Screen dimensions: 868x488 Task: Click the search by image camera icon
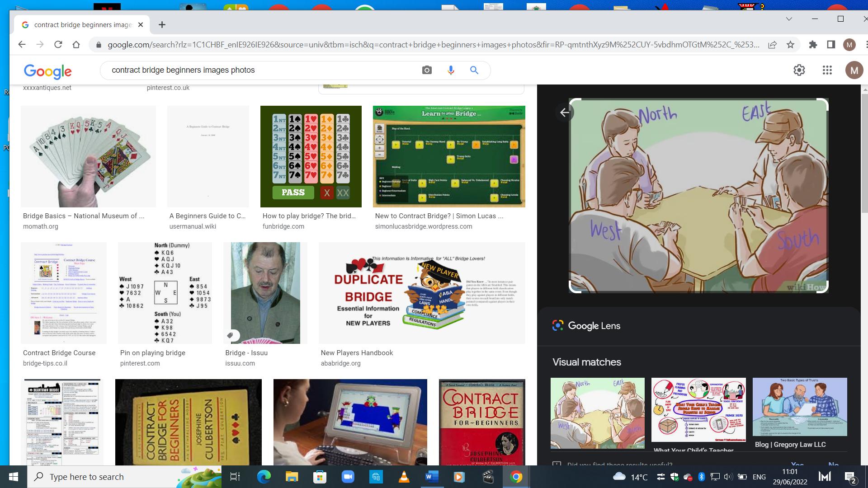click(427, 70)
